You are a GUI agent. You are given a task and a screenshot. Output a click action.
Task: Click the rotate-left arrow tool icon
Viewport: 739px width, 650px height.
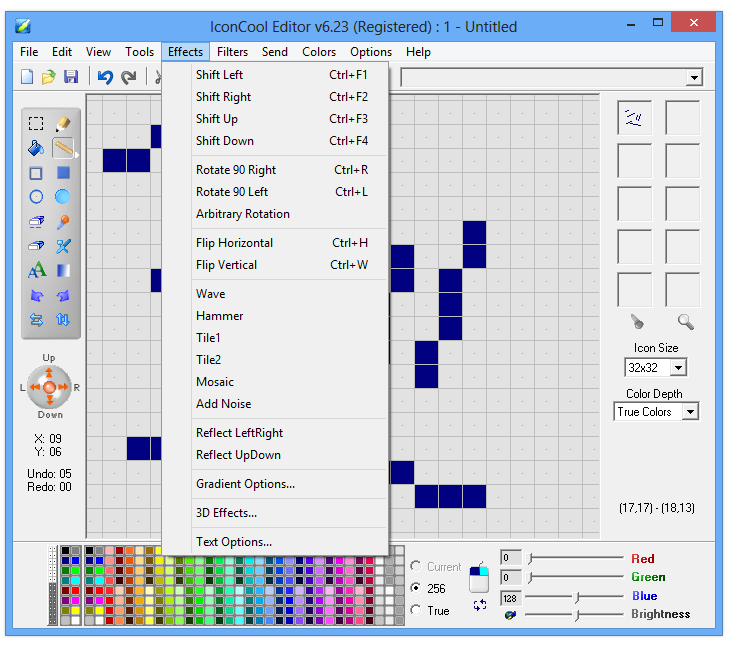click(36, 296)
